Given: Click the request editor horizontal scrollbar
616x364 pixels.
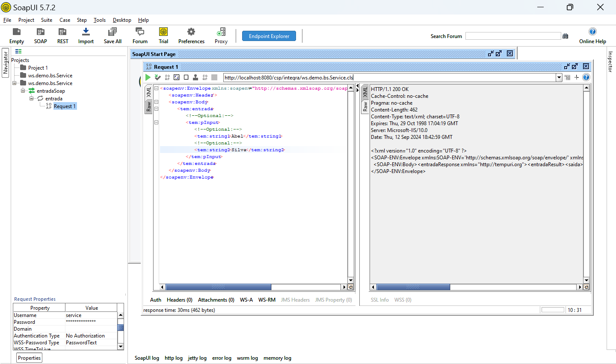Looking at the screenshot, I should 218,287.
